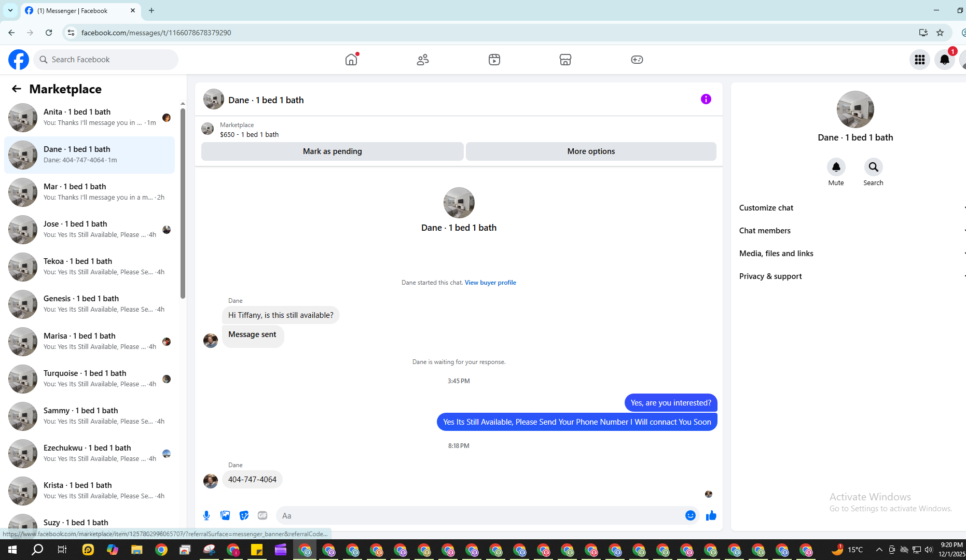
Task: Close the Messenger browser tab
Action: tap(133, 10)
